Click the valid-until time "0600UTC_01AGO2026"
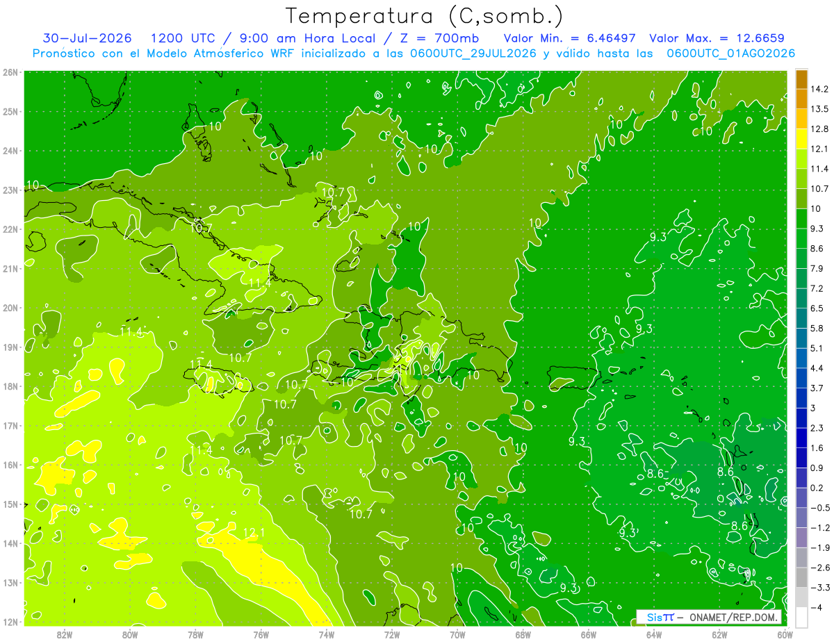 pyautogui.click(x=730, y=53)
